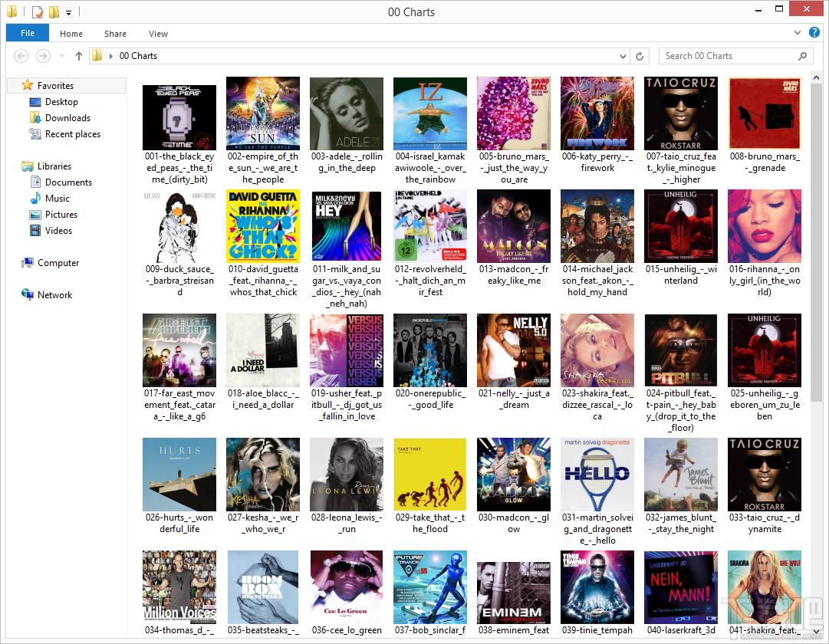This screenshot has height=644, width=829.
Task: Click file name 032-james_blunt stay_the_night
Action: [681, 524]
